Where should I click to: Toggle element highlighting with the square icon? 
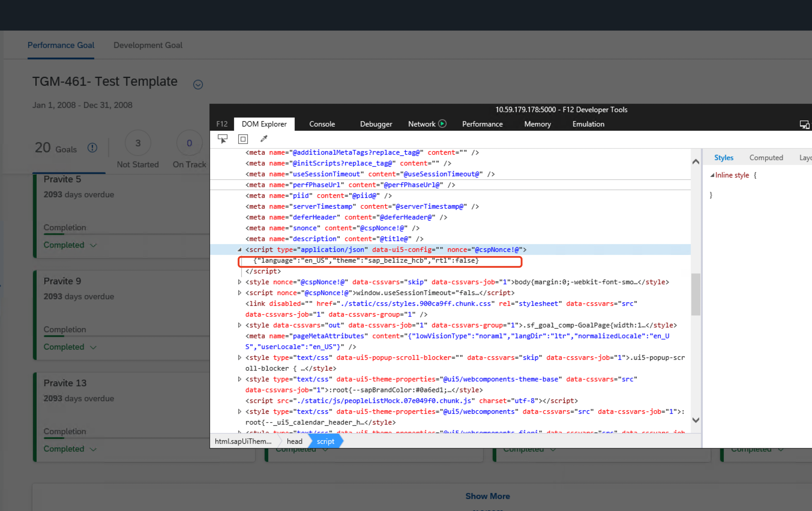[243, 139]
